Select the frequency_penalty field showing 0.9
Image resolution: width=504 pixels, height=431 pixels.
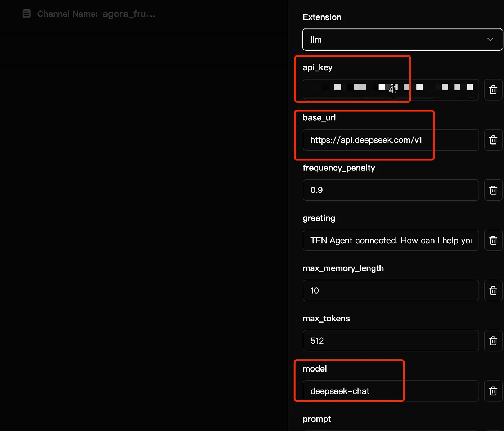click(x=391, y=190)
